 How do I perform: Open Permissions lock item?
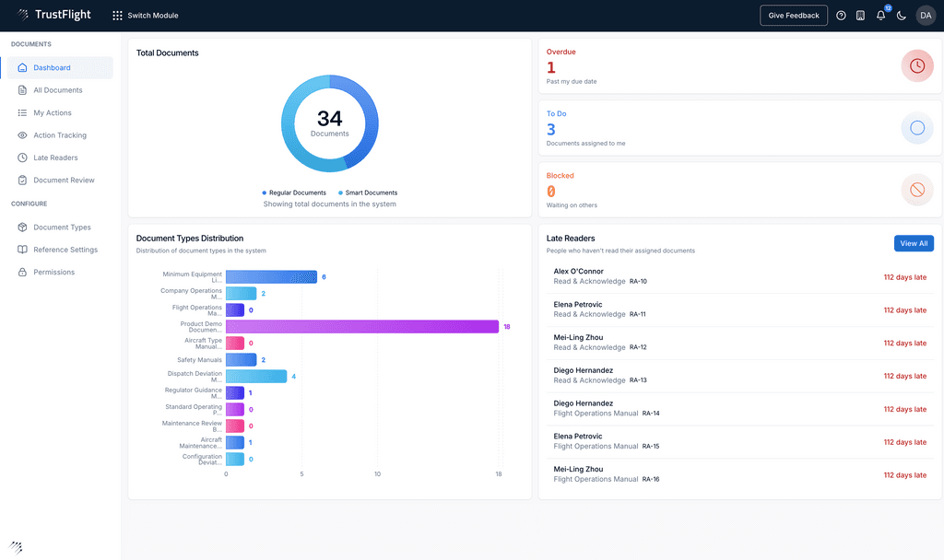[53, 272]
